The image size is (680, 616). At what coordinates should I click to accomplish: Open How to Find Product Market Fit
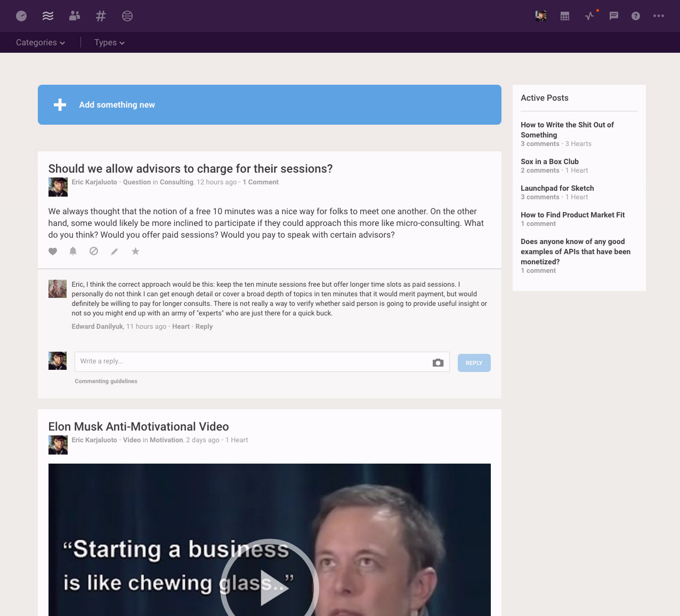point(573,215)
